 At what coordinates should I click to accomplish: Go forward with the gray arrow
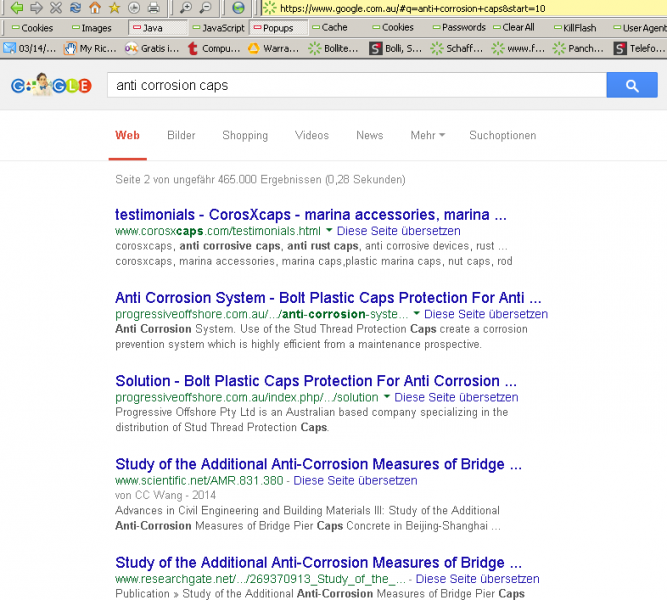(x=37, y=8)
